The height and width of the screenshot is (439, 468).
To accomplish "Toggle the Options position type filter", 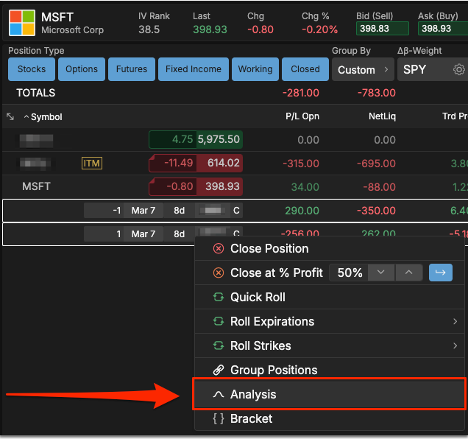I will (81, 69).
